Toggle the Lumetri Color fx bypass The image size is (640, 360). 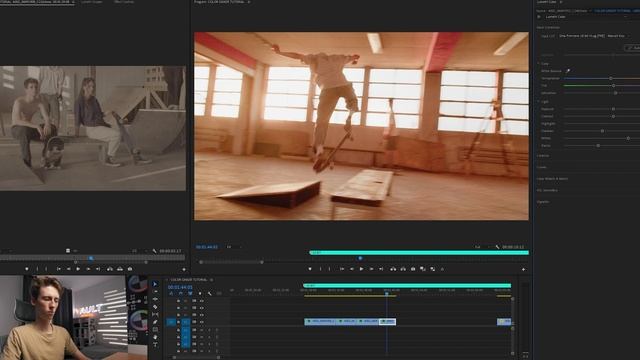coord(539,17)
